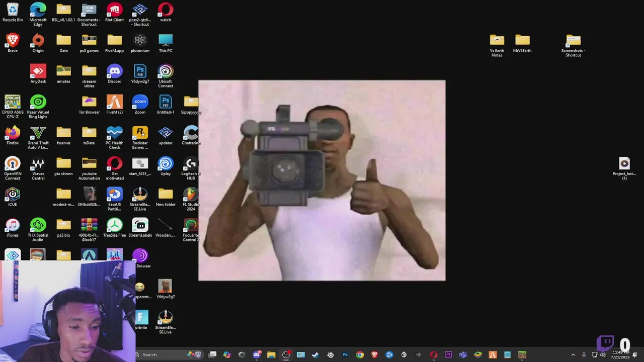Select the New folder icon

[x=166, y=196]
